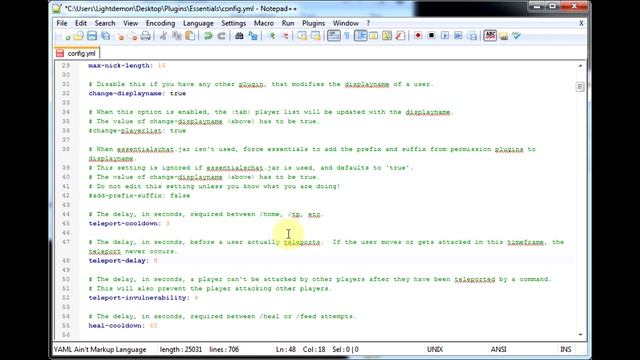Viewport: 640px width, 360px height.
Task: Click the Save All toolbar icon
Action: (x=106, y=36)
